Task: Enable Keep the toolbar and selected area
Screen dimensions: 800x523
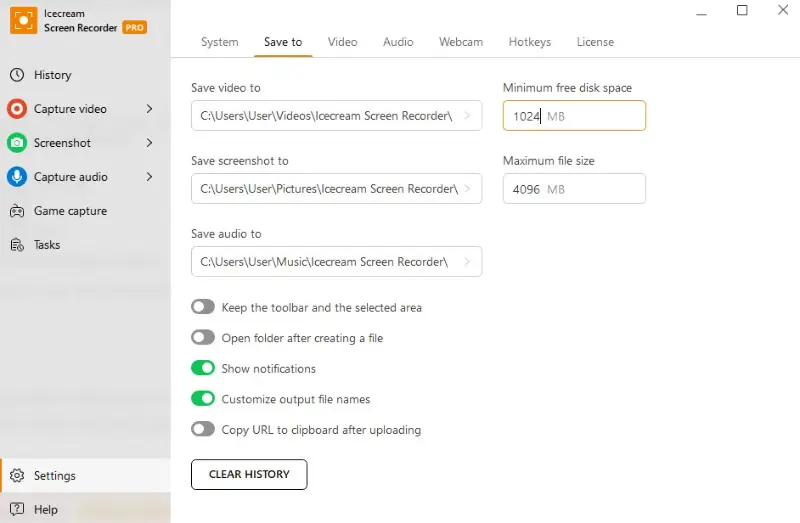Action: (x=203, y=307)
